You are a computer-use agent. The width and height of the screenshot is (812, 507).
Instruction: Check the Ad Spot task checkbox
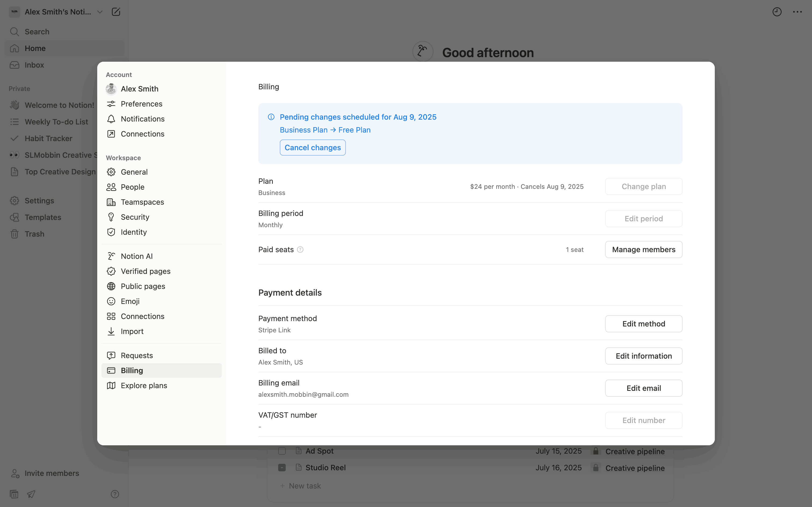coord(282,451)
